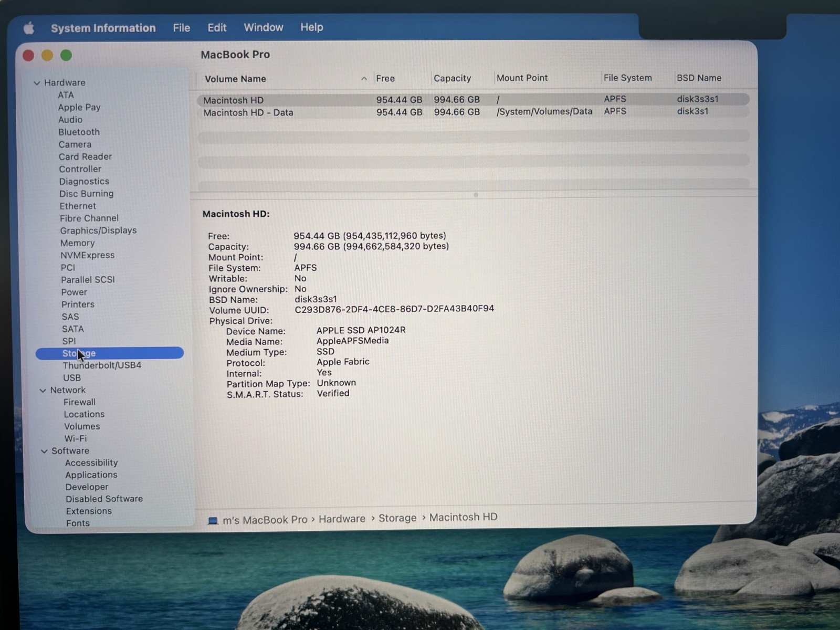This screenshot has height=630, width=840.
Task: Click the green zoom window button
Action: pos(66,55)
